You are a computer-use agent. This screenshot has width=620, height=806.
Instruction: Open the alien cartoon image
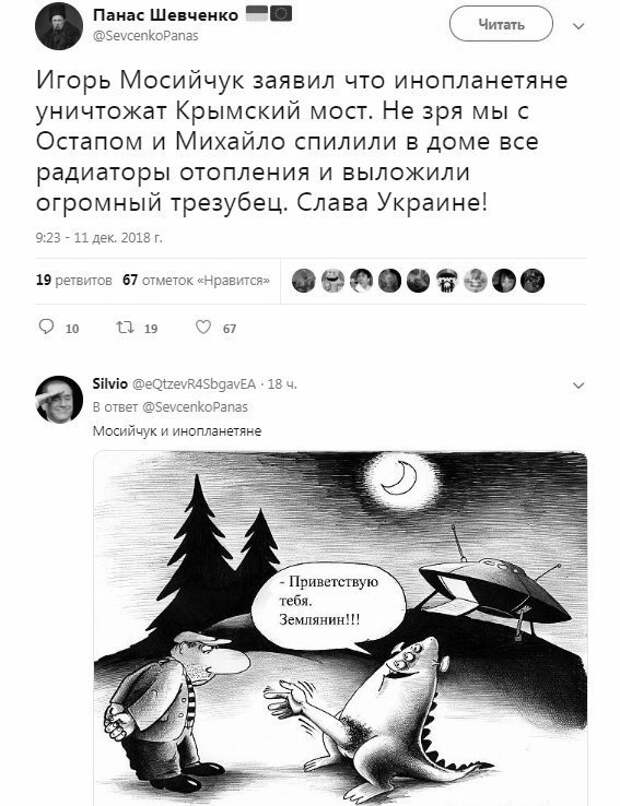tap(340, 628)
